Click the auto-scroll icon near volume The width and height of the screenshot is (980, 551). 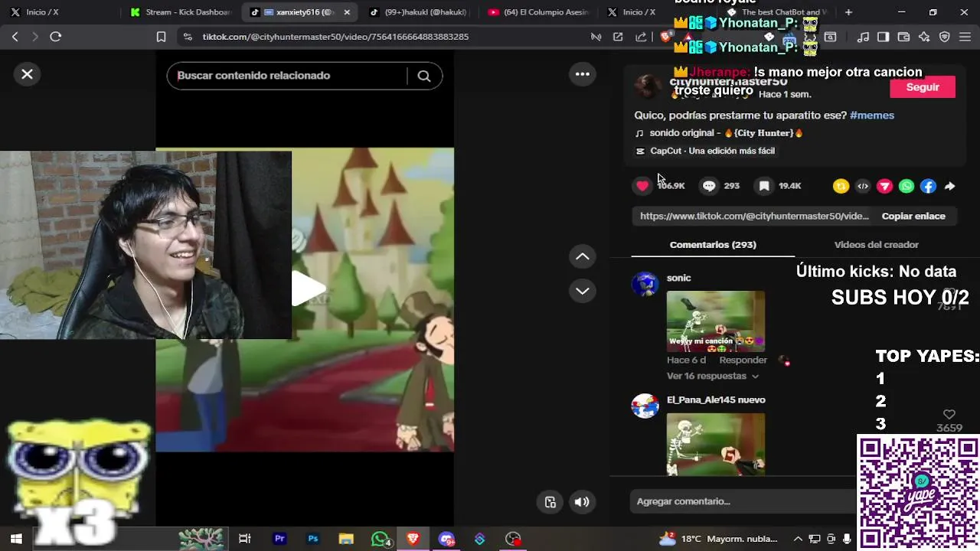pyautogui.click(x=550, y=502)
